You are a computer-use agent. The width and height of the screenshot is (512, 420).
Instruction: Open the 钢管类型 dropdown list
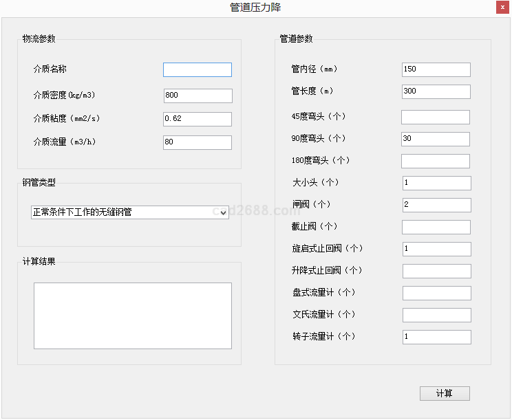[x=129, y=212]
